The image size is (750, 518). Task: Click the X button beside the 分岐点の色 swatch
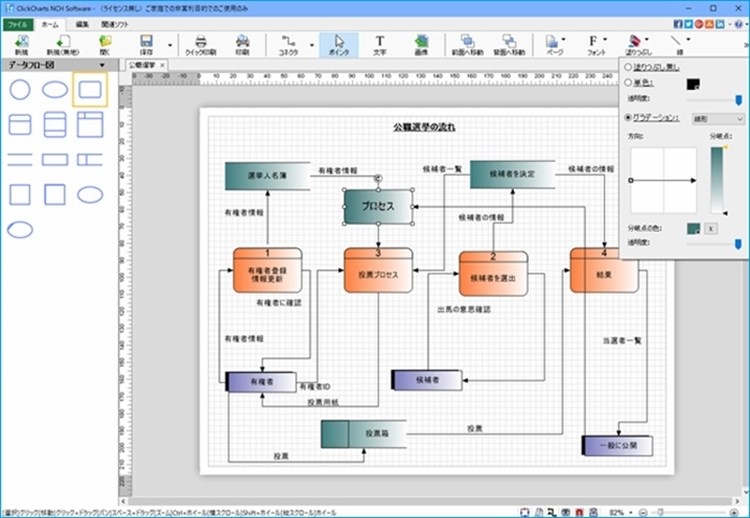click(711, 229)
